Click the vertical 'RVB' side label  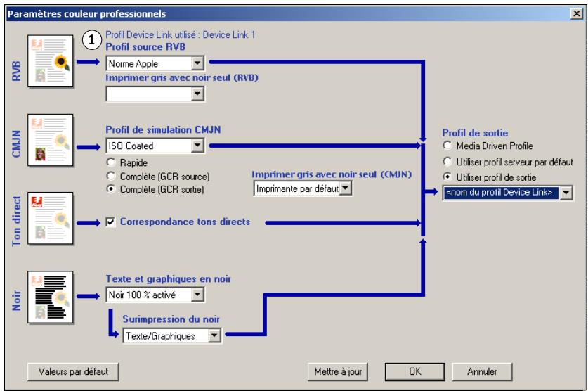(16, 71)
